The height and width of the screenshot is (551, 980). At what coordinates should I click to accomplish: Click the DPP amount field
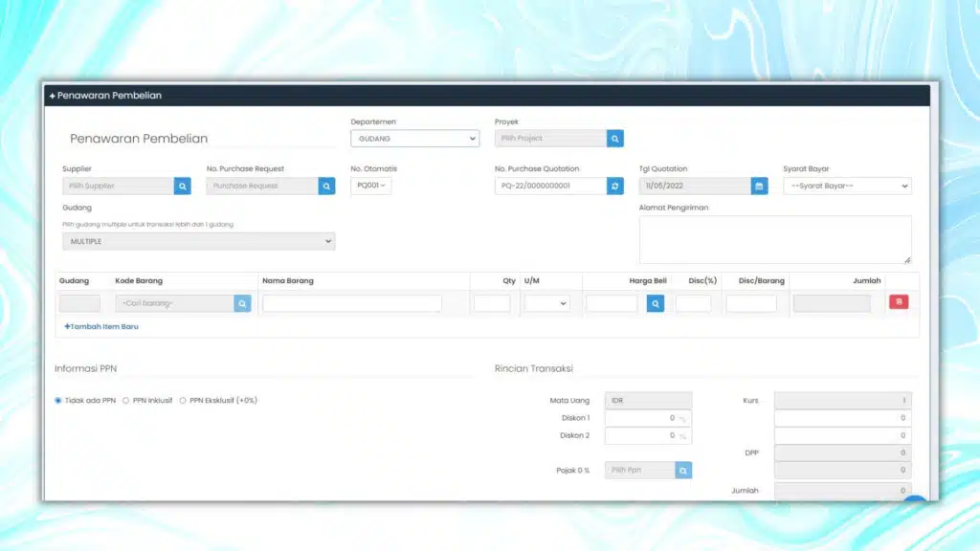pyautogui.click(x=843, y=452)
